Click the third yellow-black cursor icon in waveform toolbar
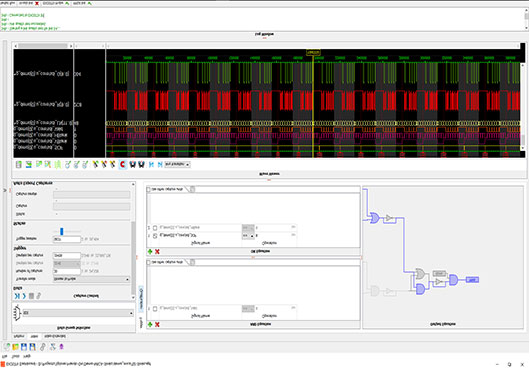530x369 pixels. [113, 165]
